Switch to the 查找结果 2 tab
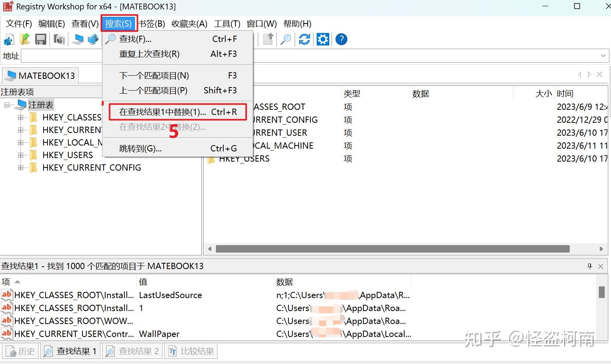This screenshot has height=364, width=611. click(132, 351)
